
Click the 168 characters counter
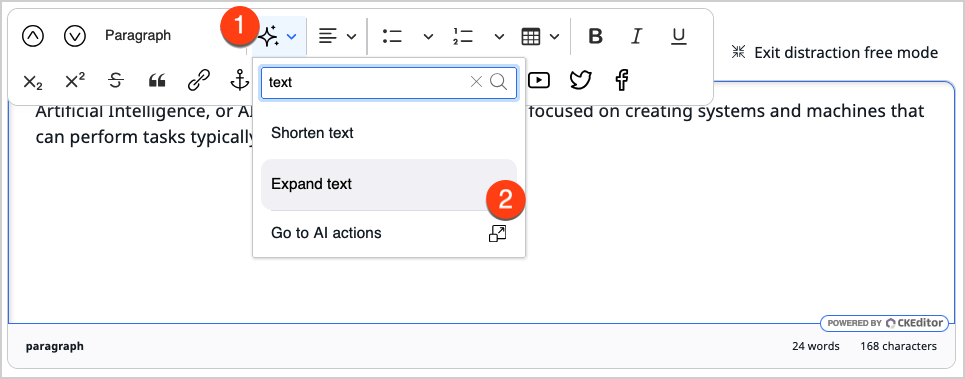[899, 346]
